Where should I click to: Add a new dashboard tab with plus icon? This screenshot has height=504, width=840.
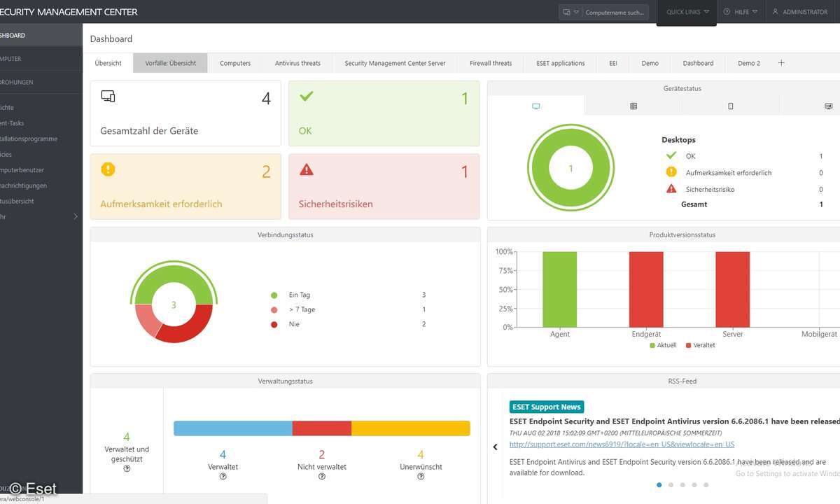[x=781, y=63]
